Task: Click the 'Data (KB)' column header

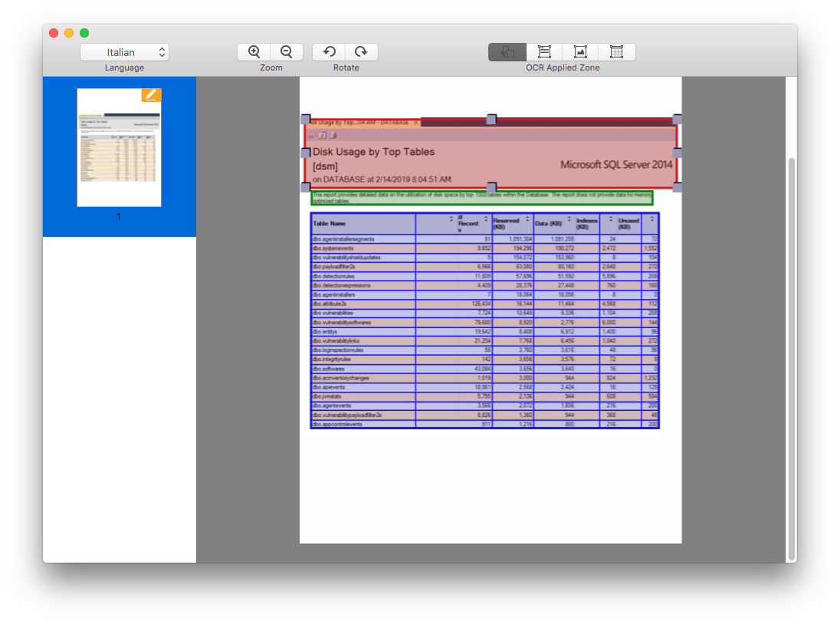Action: pos(549,223)
